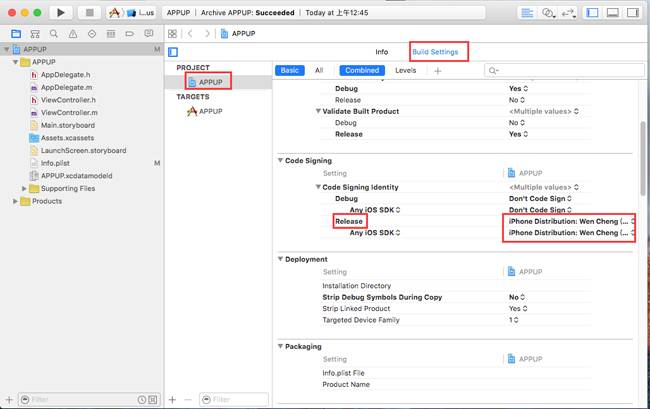Select the Combined view
This screenshot has width=650, height=409.
[362, 70]
